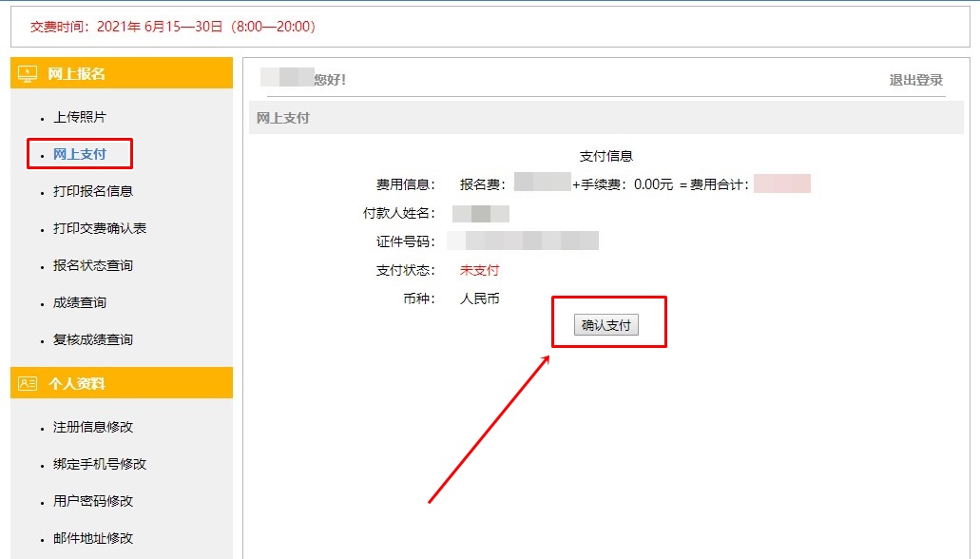Go to 网上支付 in the sidebar

(79, 154)
